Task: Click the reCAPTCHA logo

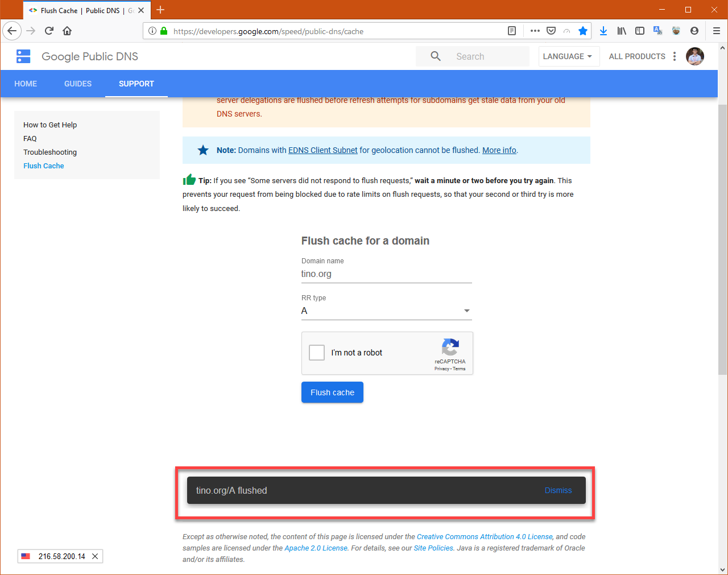Action: point(450,347)
